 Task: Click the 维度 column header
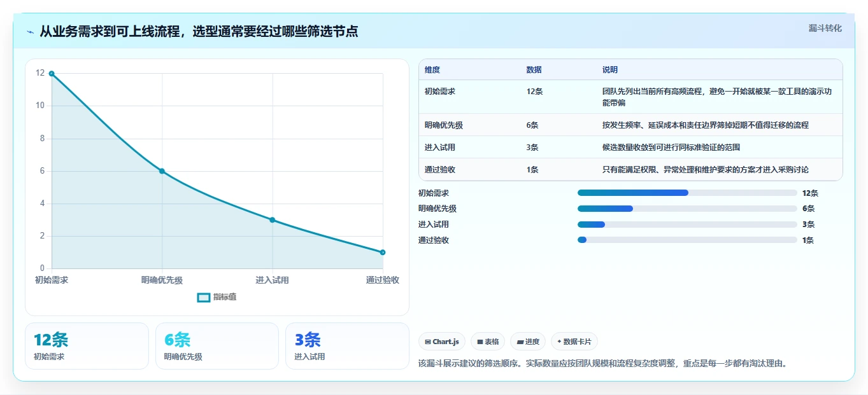click(432, 70)
